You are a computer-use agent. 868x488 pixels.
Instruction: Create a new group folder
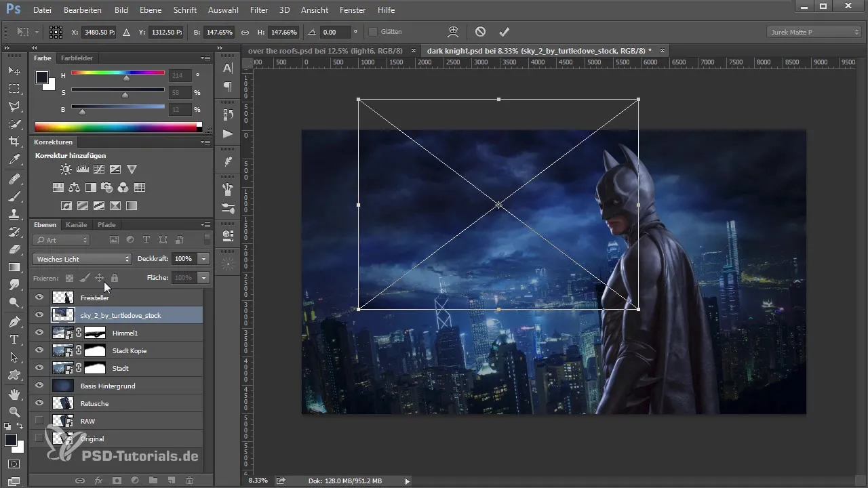(153, 480)
